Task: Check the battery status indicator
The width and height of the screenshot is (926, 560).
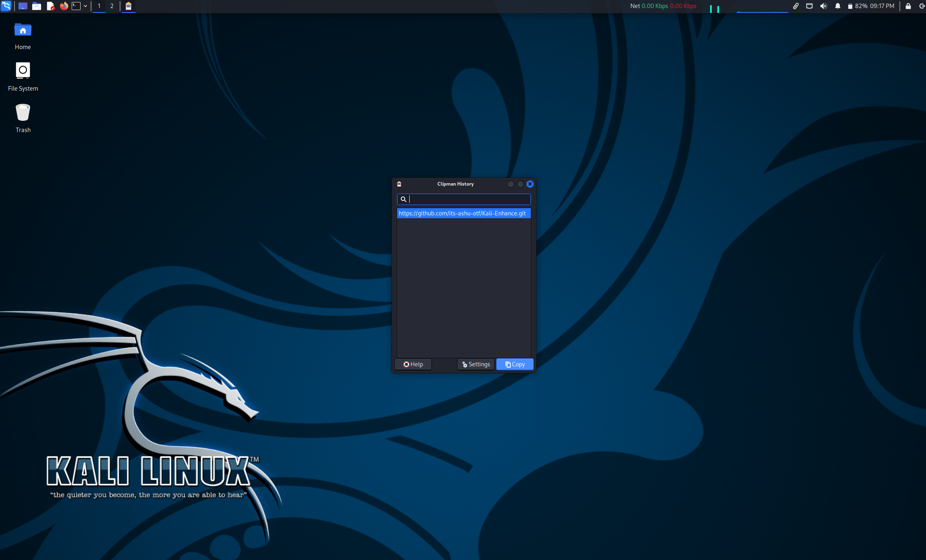Action: (850, 6)
